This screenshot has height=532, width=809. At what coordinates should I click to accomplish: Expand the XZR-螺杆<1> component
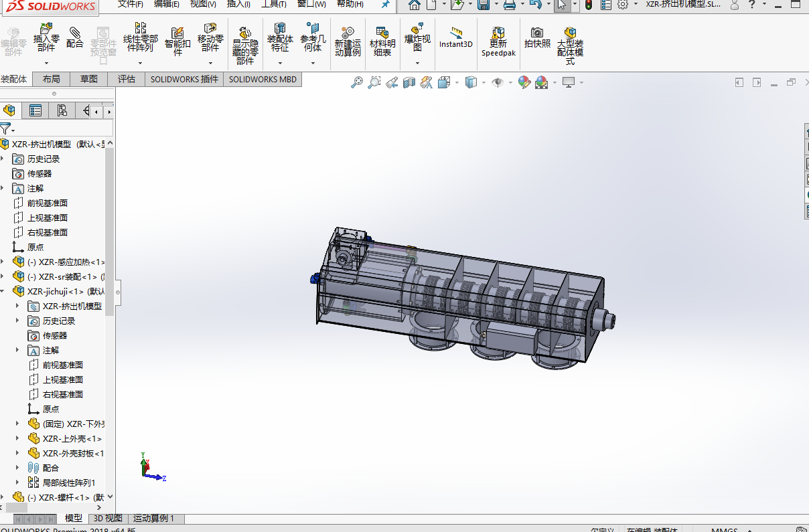click(3, 497)
